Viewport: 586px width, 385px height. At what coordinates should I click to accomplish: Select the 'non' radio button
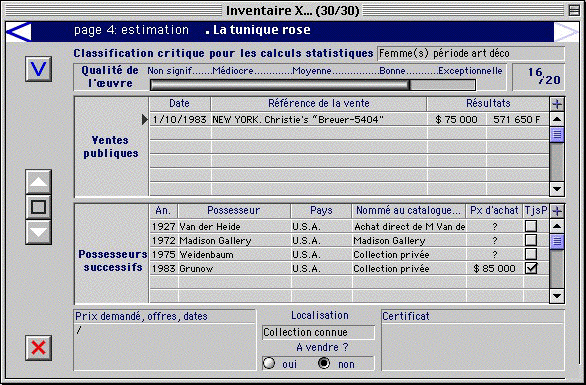point(324,363)
